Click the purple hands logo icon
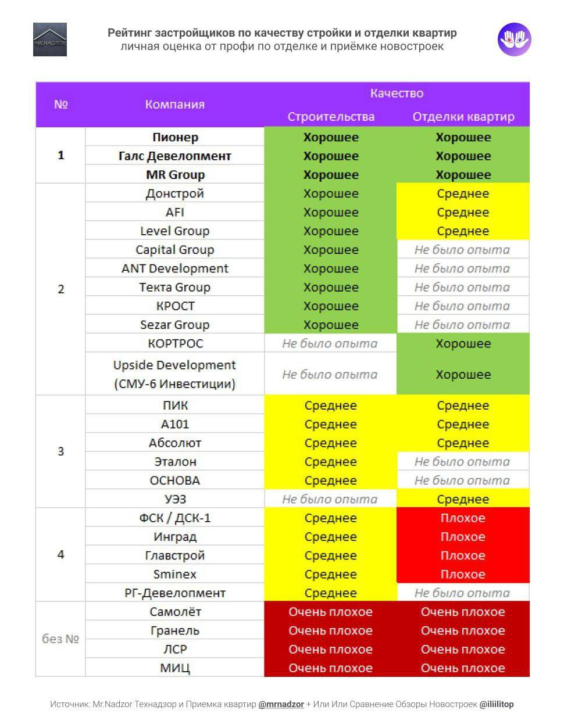 click(515, 40)
